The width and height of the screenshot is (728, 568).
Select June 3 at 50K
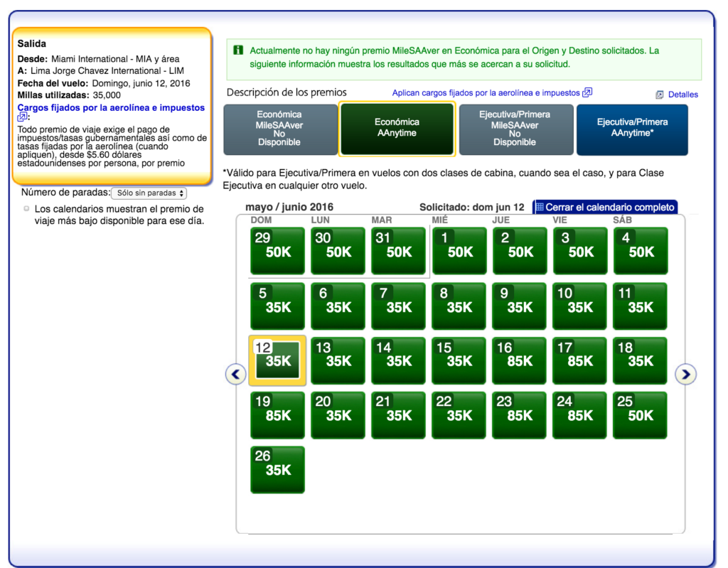pyautogui.click(x=580, y=251)
